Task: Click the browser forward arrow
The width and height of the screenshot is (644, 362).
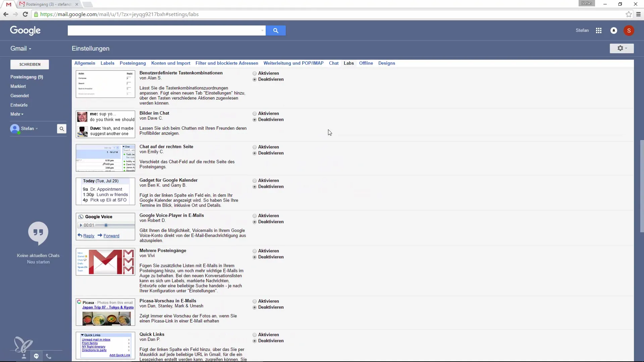Action: coord(15,14)
